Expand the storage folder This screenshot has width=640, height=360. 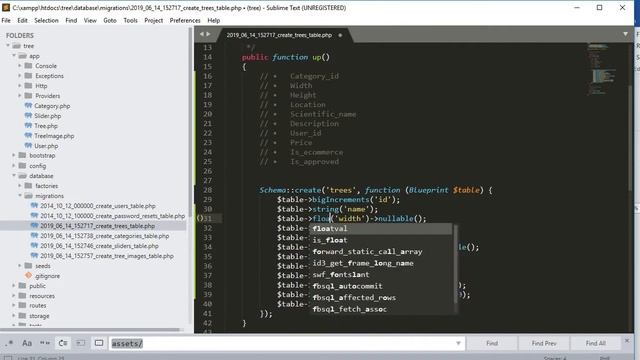[x=13, y=316]
